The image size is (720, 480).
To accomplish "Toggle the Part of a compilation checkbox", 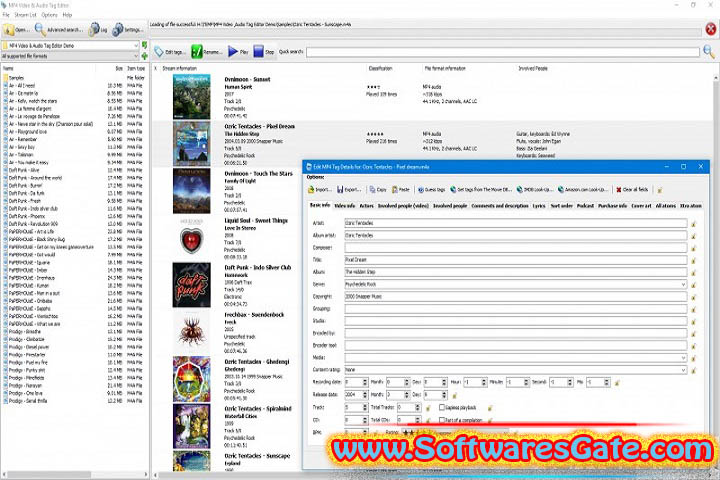I will [442, 420].
